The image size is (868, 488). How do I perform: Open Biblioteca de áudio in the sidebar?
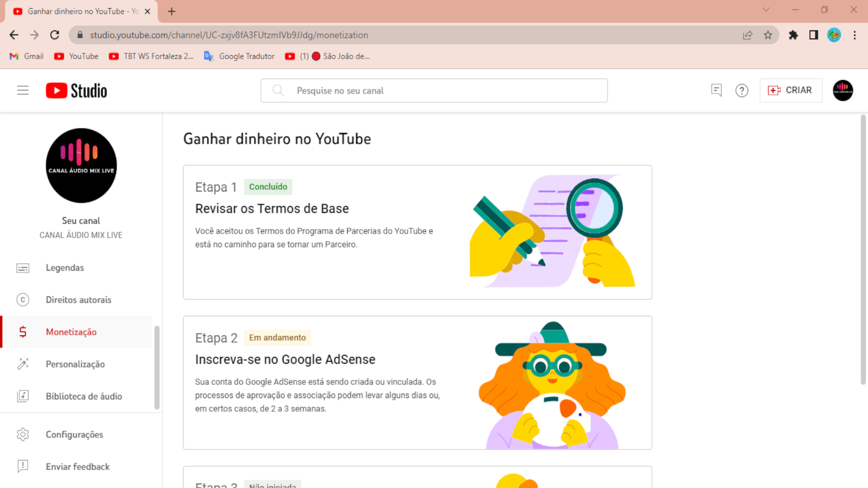[x=77, y=396]
